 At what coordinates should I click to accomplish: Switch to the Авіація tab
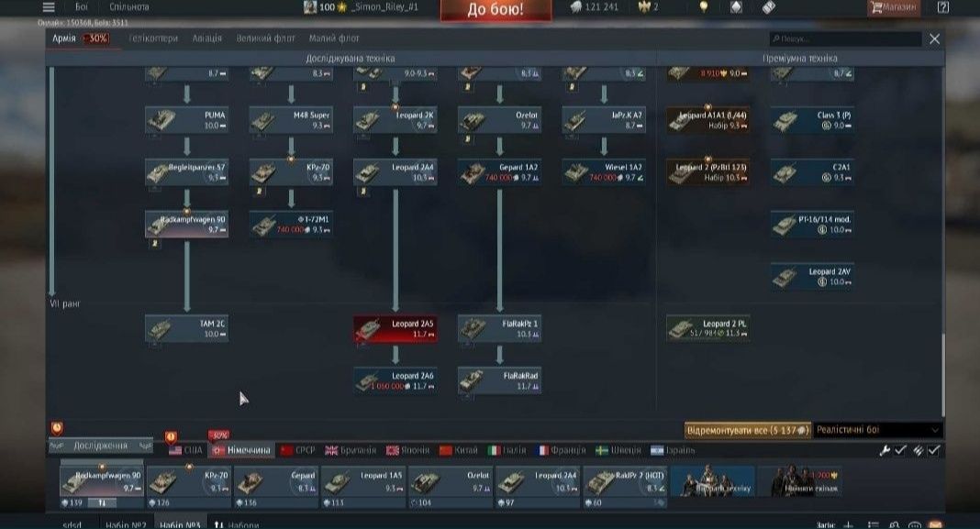[206, 39]
